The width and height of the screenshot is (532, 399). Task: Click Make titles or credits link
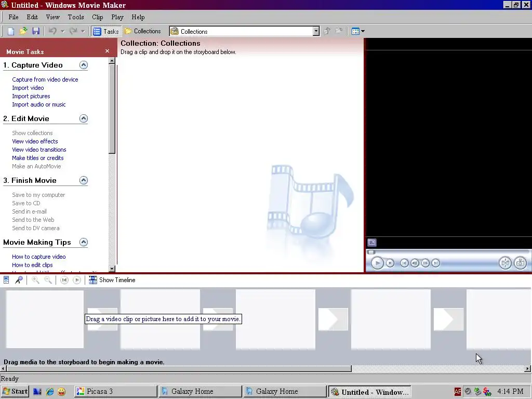point(37,158)
